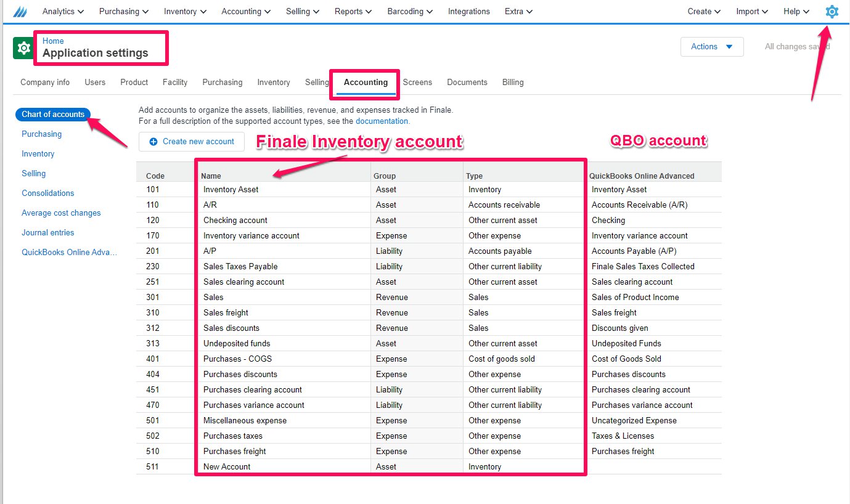Click Uncategorized Expense QBO cell
850x504 pixels.
654,420
